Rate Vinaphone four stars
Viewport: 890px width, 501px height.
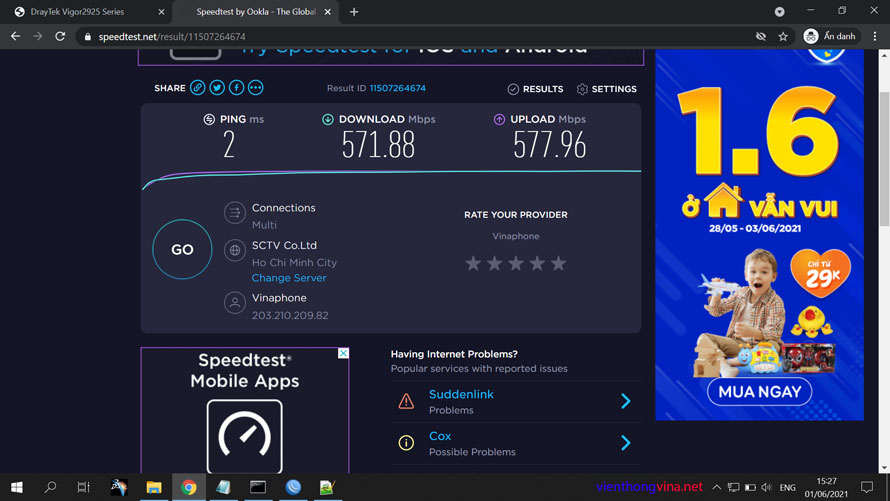click(537, 263)
